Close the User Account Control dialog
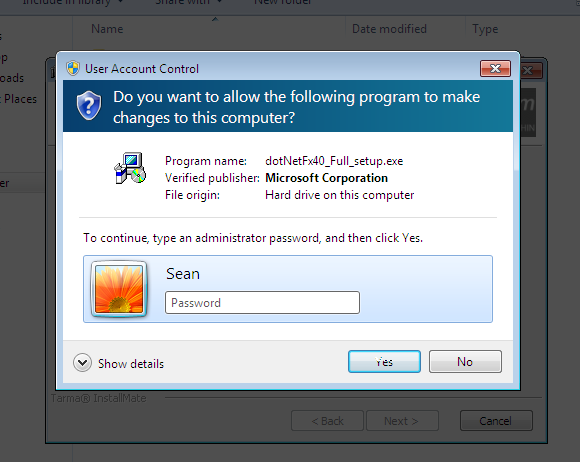This screenshot has height=462, width=580. pos(495,68)
